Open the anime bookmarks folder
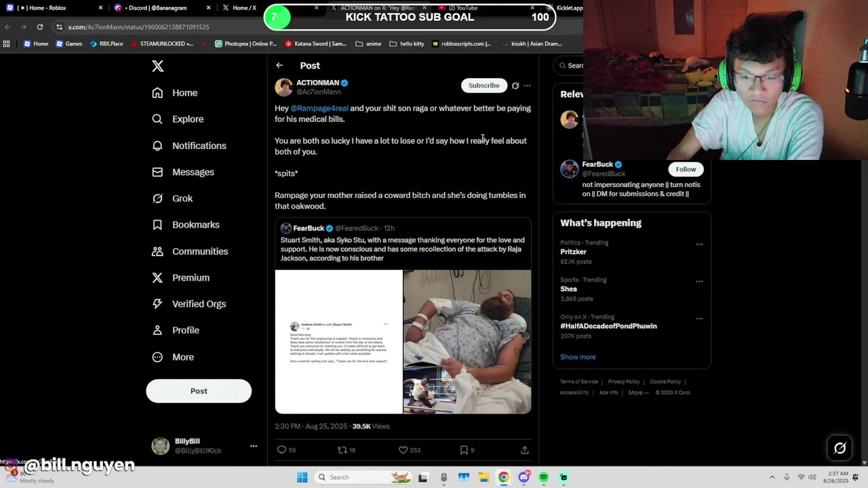Viewport: 868px width, 488px height. (368, 44)
